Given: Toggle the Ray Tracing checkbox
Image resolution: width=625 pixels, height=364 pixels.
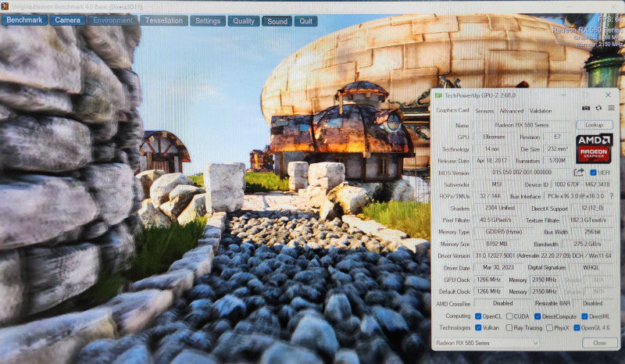Looking at the screenshot, I should (x=509, y=328).
